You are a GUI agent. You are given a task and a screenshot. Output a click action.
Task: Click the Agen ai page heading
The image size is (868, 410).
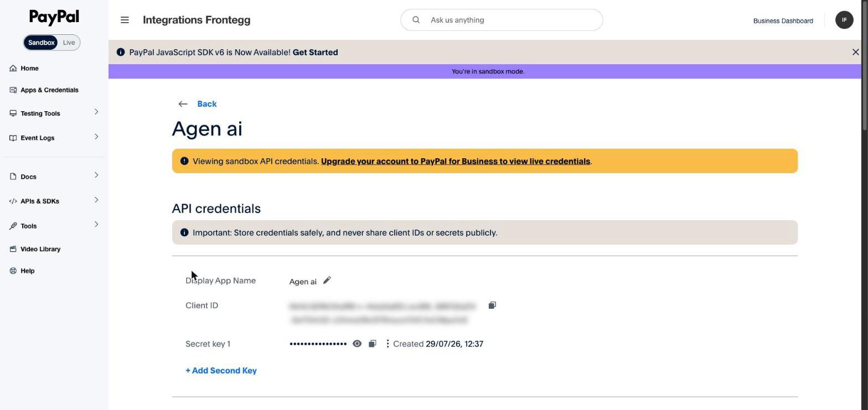coord(207,129)
